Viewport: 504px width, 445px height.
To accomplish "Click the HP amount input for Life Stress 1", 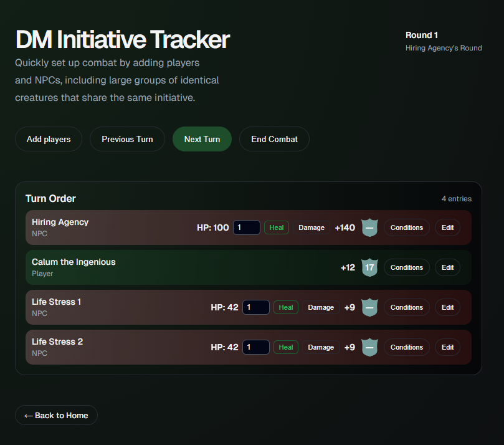I will click(x=256, y=307).
